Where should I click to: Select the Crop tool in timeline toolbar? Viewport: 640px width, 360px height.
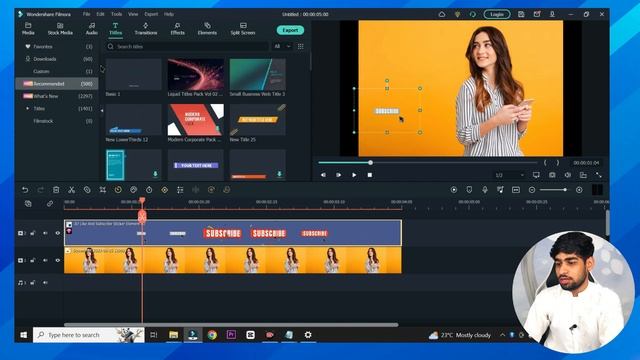(x=102, y=190)
